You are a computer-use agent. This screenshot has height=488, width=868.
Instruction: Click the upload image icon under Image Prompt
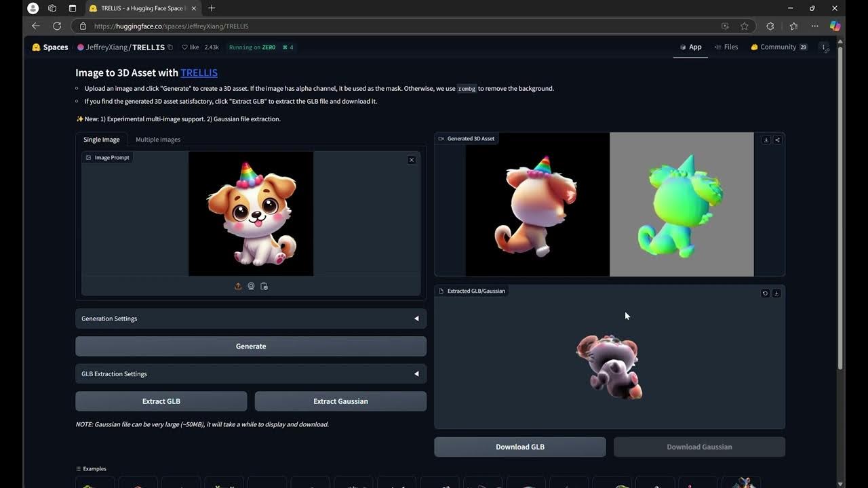pos(238,286)
